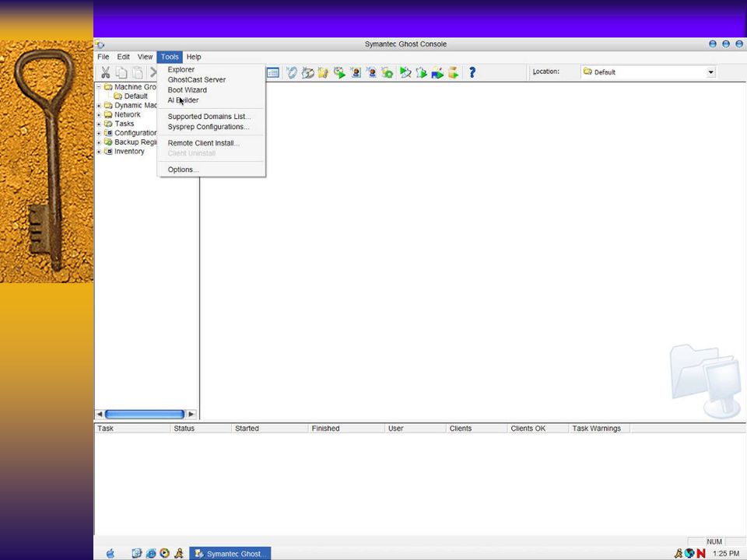Click the details view toolbar icon
Image resolution: width=747 pixels, height=560 pixels.
click(273, 72)
